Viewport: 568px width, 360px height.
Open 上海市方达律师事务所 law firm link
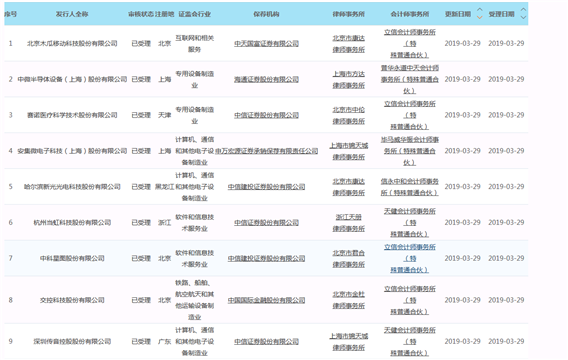click(x=348, y=79)
